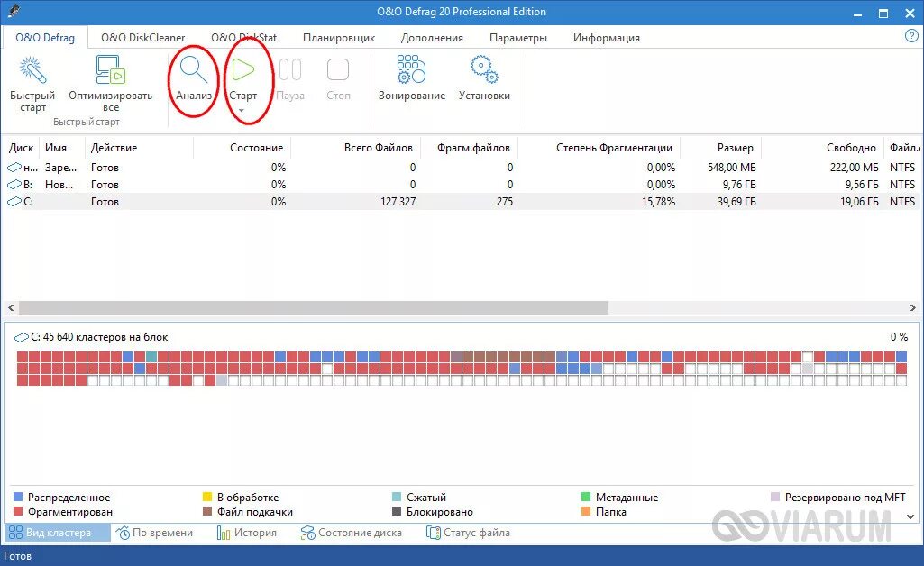Click the drive icon of disk C: row
924x566 pixels.
pos(14,201)
